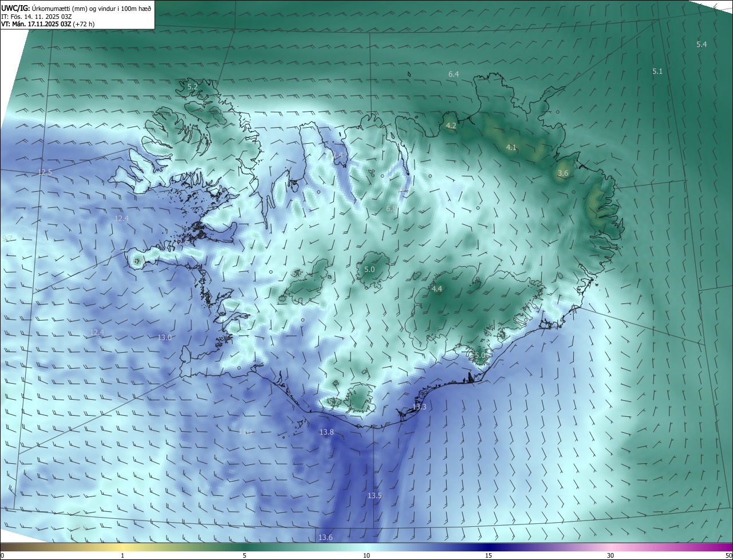733x560 pixels.
Task: Click the '30' tick on the color scale
Action: click(610, 555)
